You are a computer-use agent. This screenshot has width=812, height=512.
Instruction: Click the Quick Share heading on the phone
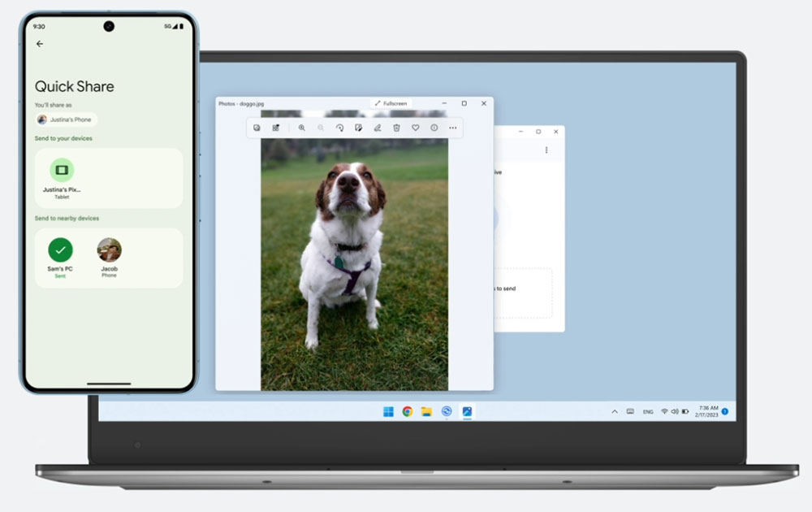coord(75,86)
